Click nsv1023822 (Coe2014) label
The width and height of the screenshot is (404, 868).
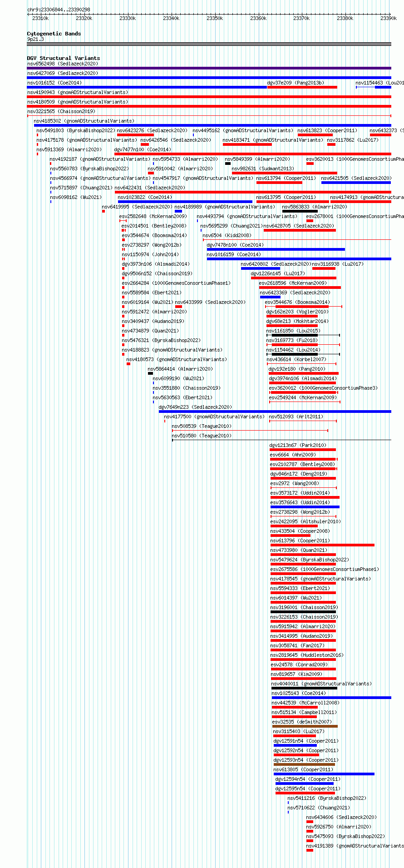(x=145, y=197)
